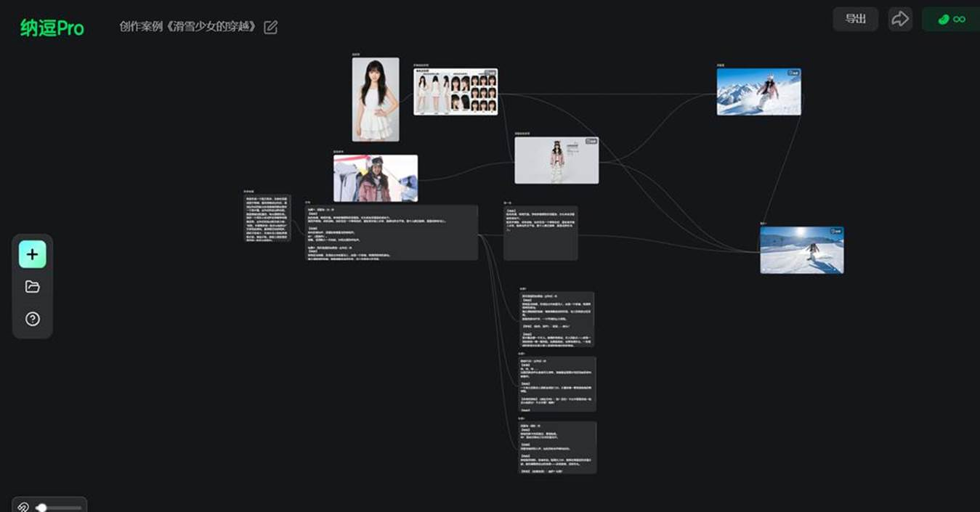
Task: Click the green plus add-node button
Action: click(x=32, y=255)
